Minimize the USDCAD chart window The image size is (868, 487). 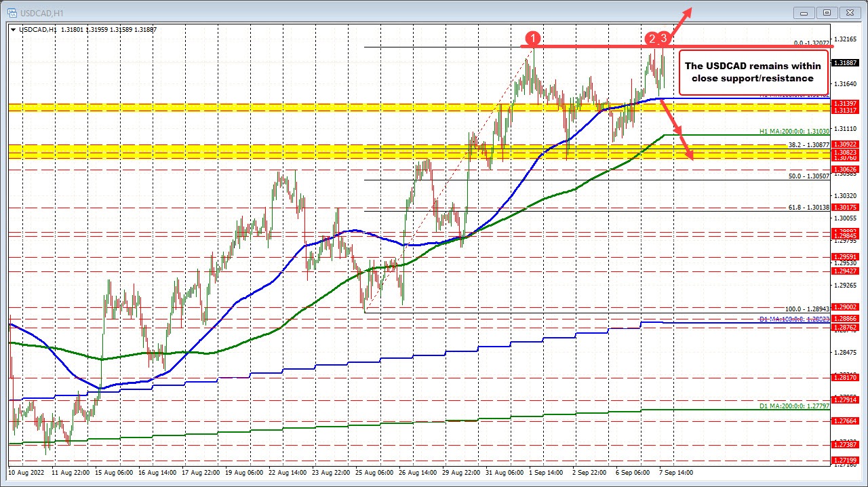pyautogui.click(x=803, y=13)
